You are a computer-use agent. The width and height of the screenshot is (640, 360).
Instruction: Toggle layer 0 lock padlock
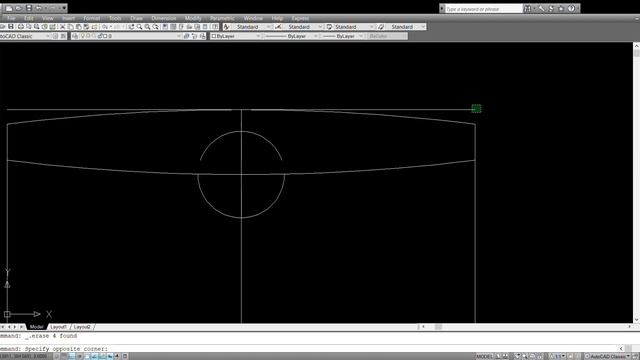click(100, 36)
